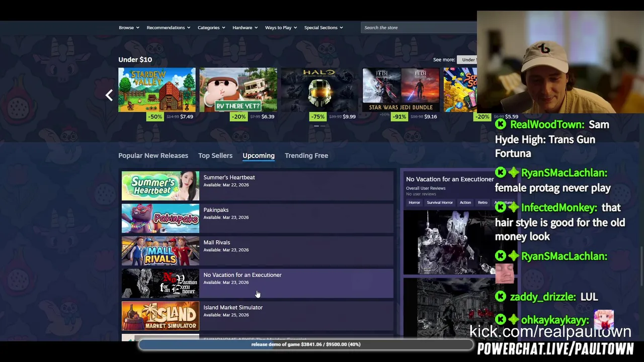
Task: Click the "Available: Mar 25, 2026" date text
Action: pos(226,315)
